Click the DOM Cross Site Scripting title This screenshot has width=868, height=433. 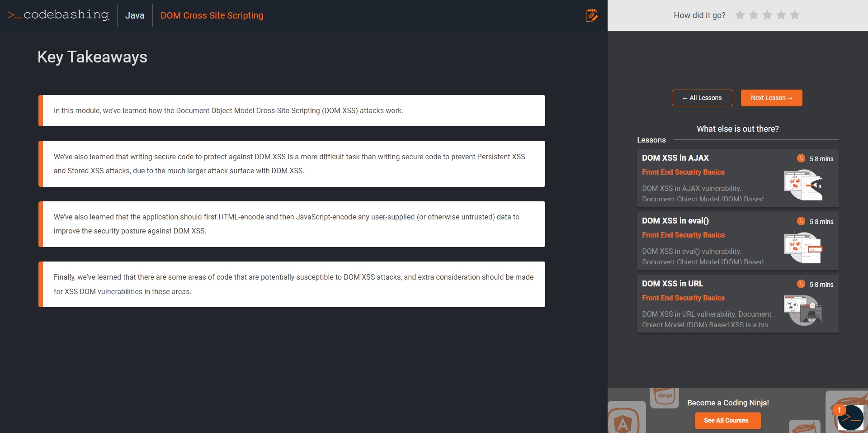[x=212, y=15]
